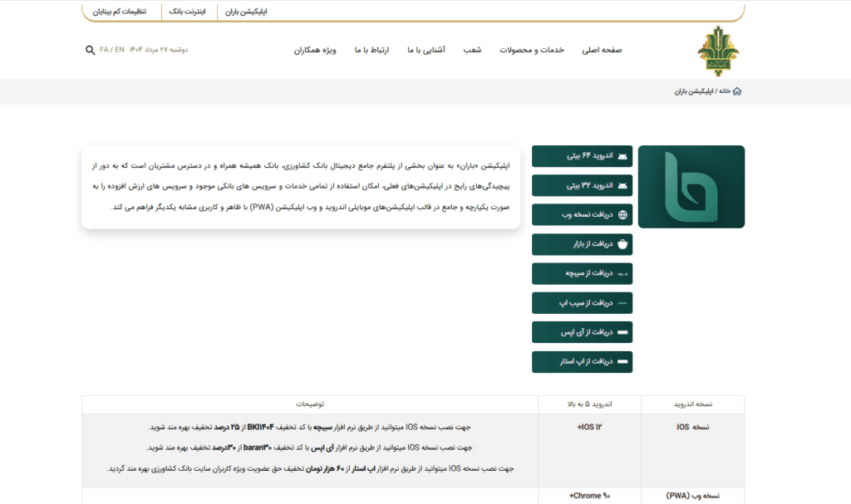Click the Baran description paragraph
This screenshot has width=851, height=504.
(301, 186)
